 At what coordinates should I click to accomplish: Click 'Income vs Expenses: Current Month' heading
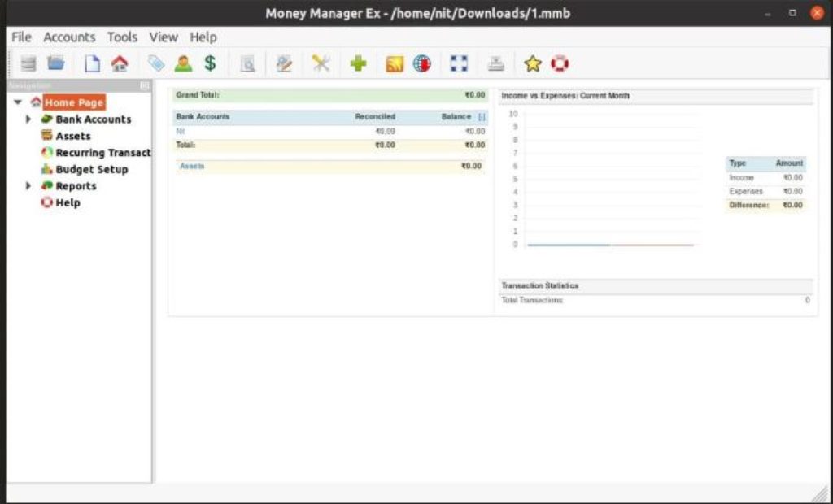(x=565, y=96)
